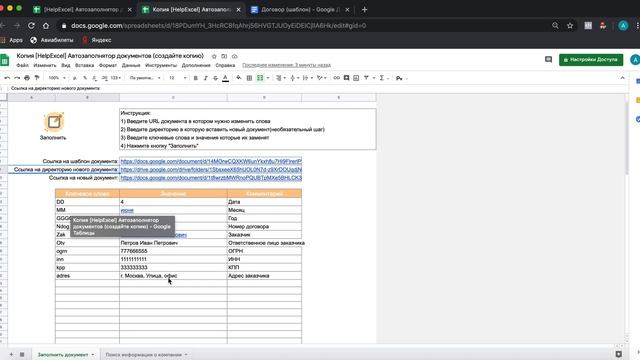Open the last edit history link

coord(287,65)
